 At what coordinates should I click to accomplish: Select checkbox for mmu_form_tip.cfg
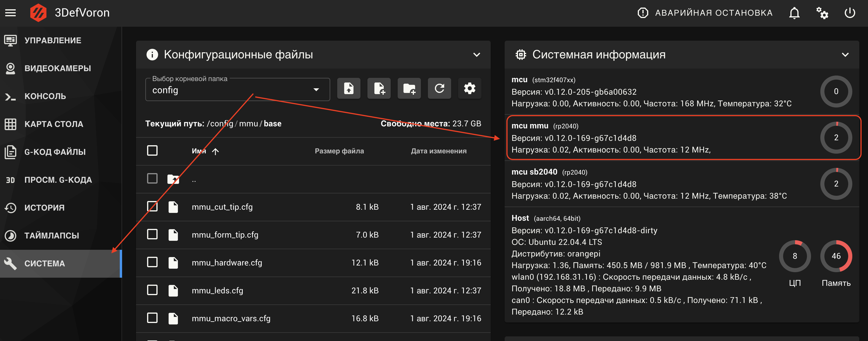pyautogui.click(x=152, y=234)
